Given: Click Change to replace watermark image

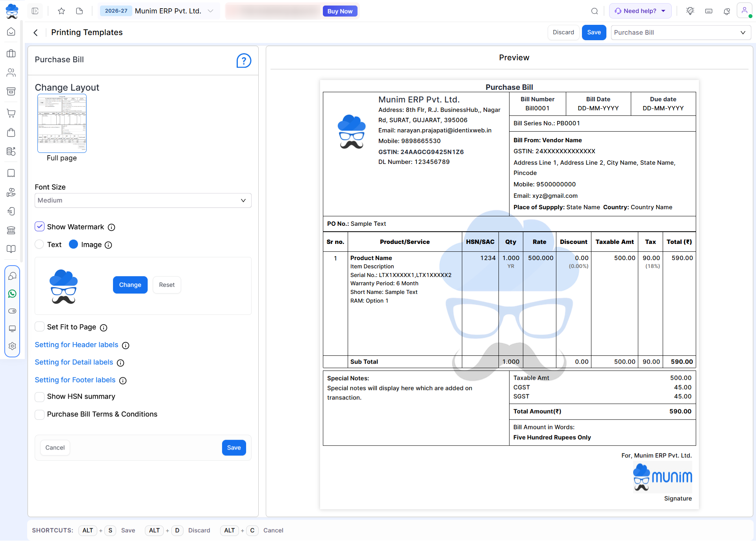Looking at the screenshot, I should coord(130,285).
